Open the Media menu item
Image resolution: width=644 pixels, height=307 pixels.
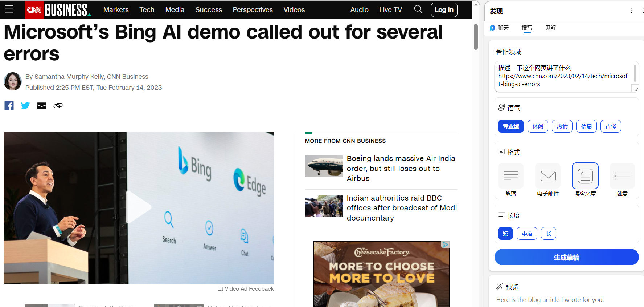click(175, 10)
